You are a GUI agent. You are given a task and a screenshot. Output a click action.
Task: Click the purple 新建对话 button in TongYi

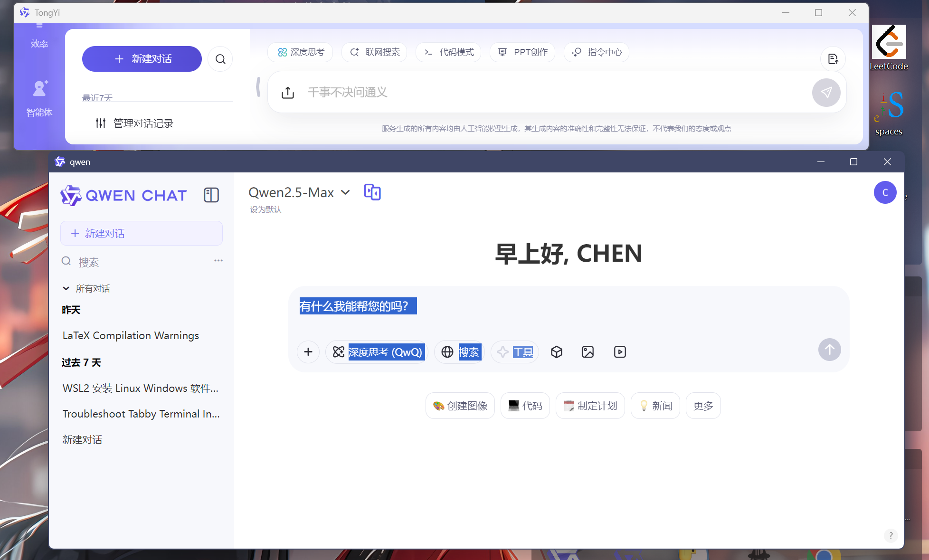click(x=142, y=59)
